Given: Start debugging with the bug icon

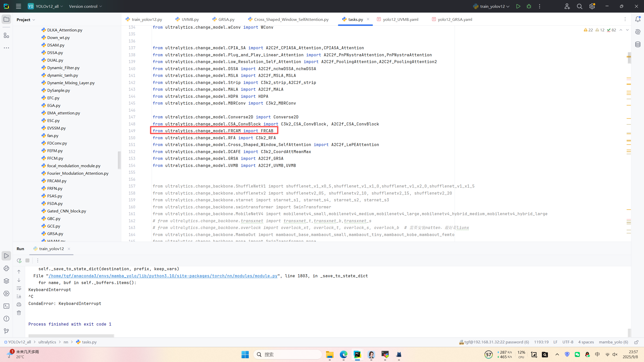Looking at the screenshot, I should [x=529, y=6].
